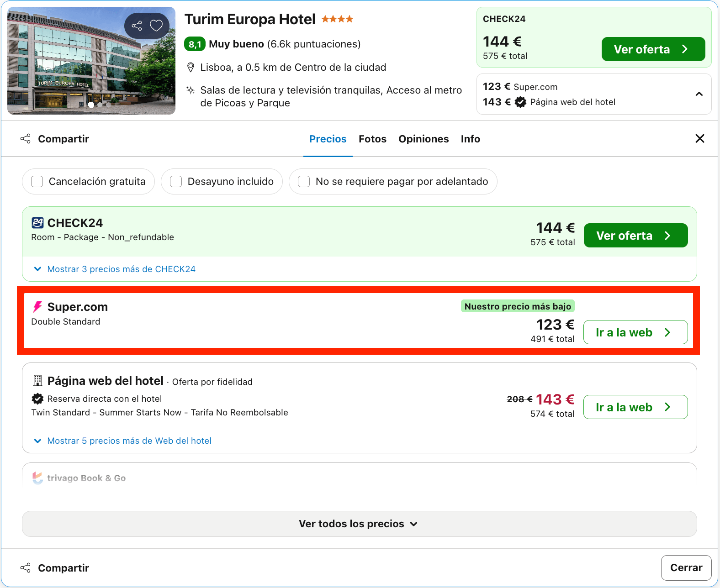
Task: Click the hotel building icon
Action: (x=37, y=381)
